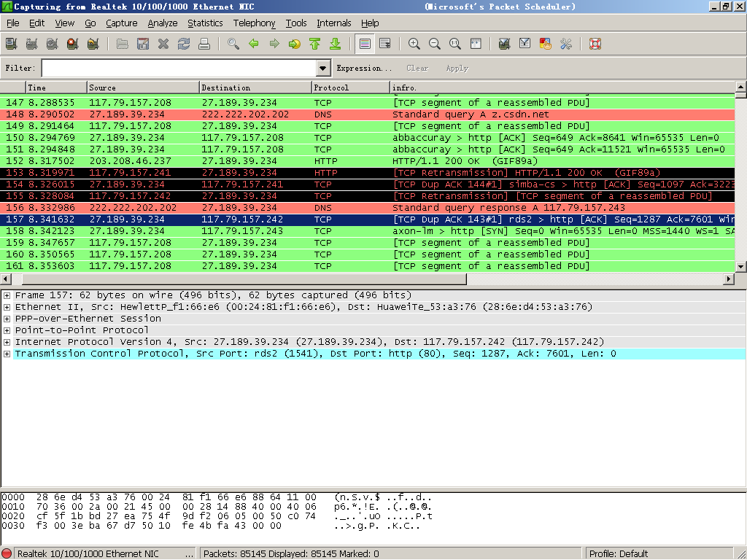
Task: Open the Analyze menu
Action: coord(163,23)
